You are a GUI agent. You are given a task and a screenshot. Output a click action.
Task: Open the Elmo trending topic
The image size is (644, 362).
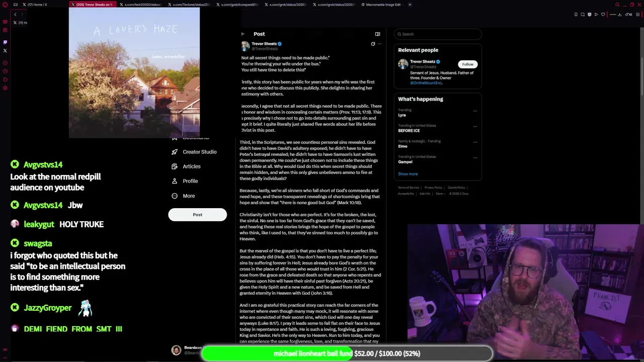click(x=403, y=146)
